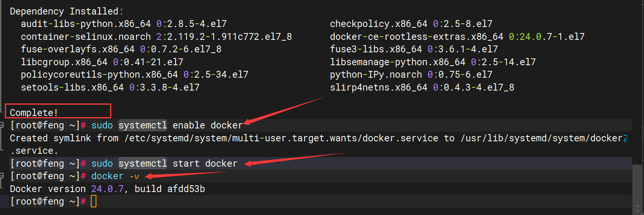The image size is (644, 215).
Task: Click the red-boxed Complete! message
Action: point(34,112)
